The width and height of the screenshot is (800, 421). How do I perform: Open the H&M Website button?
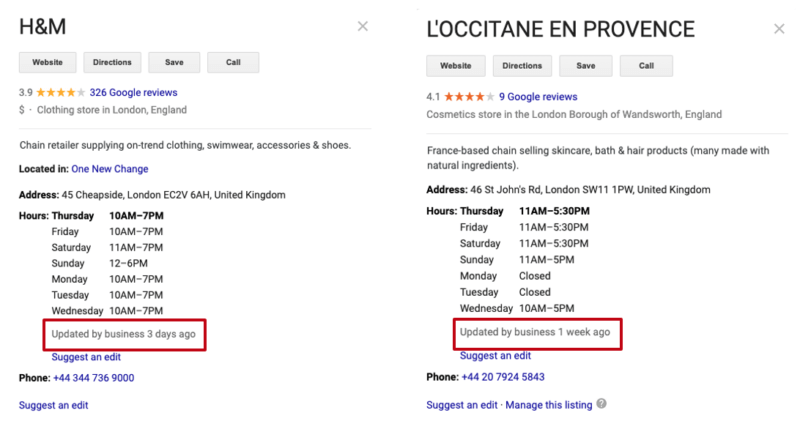[48, 62]
